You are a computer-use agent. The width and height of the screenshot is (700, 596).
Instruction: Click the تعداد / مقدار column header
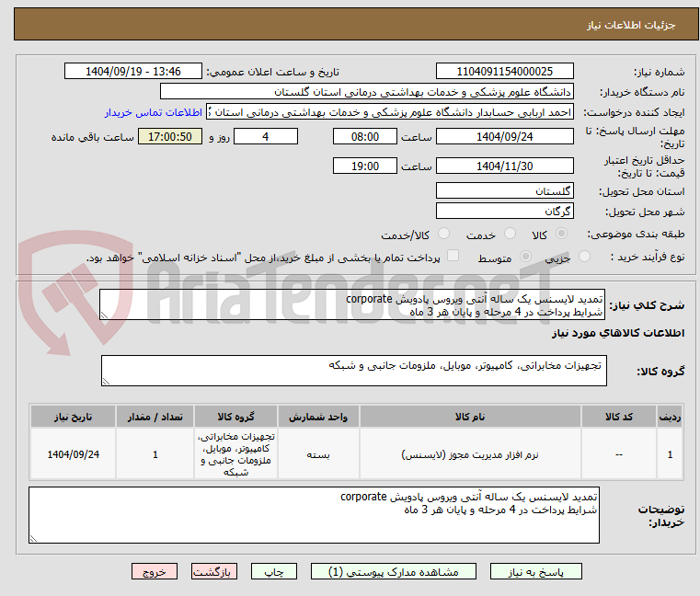[x=155, y=417]
